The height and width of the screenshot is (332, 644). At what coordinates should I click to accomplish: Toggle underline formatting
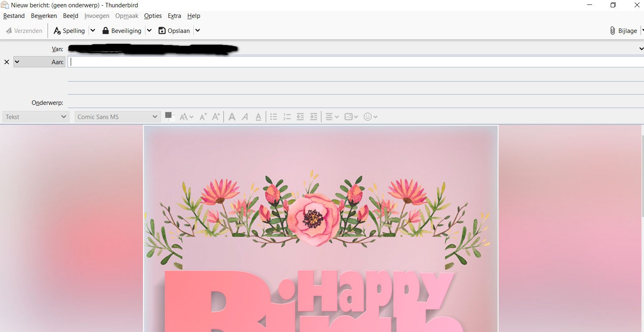pos(258,117)
